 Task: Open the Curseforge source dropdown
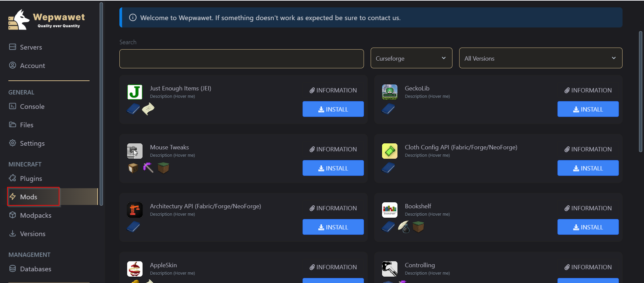point(411,58)
